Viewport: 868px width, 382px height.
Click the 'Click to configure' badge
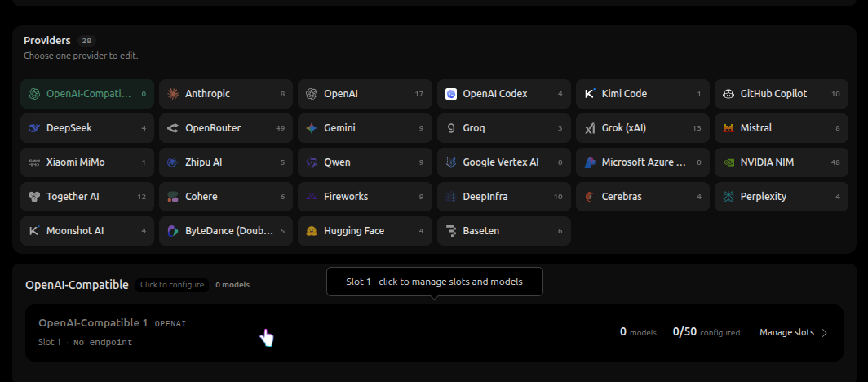pyautogui.click(x=171, y=285)
